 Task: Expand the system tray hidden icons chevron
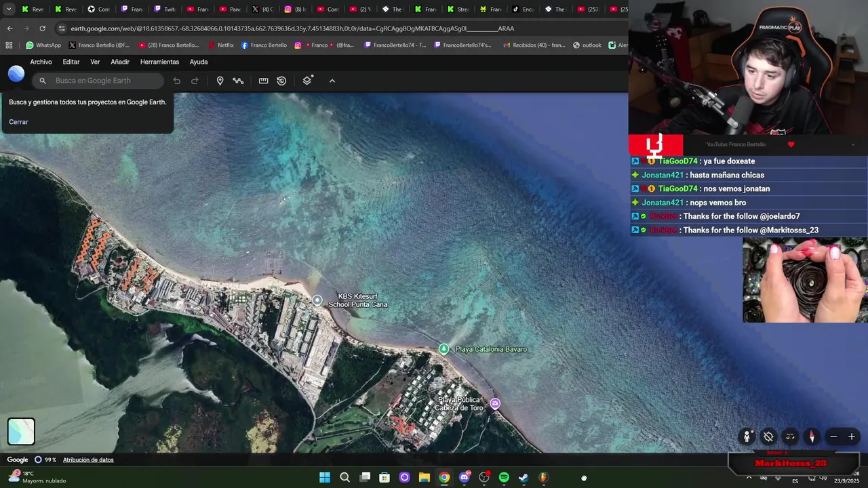(x=749, y=478)
